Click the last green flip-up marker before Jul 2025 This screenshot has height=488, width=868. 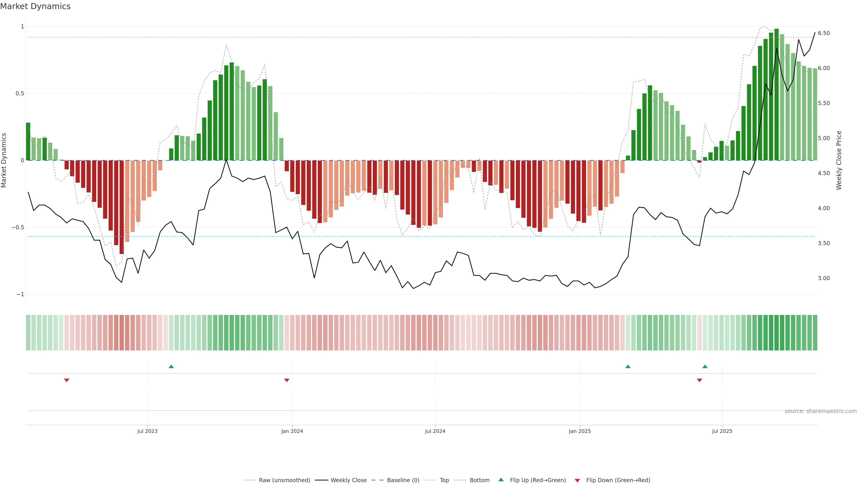tap(705, 366)
